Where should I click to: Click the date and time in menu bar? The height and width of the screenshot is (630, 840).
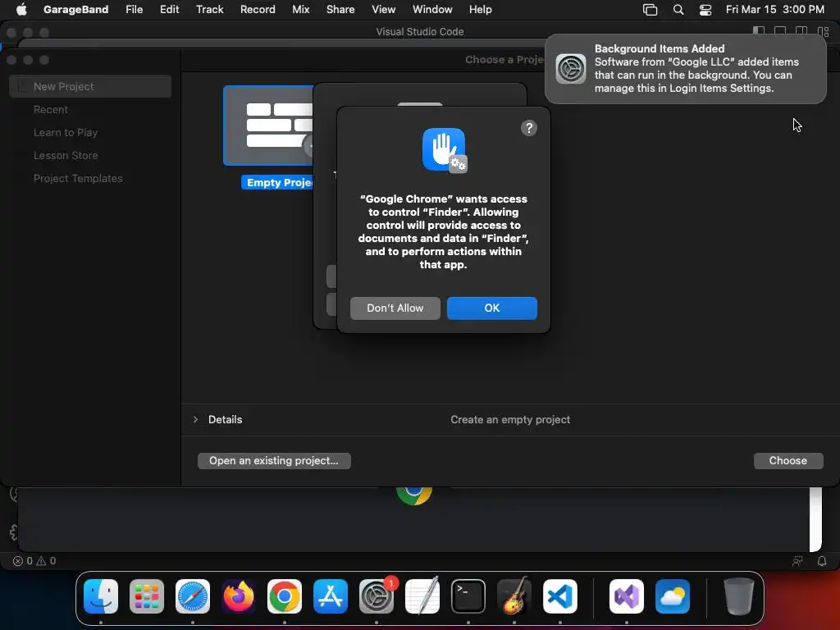(x=774, y=9)
